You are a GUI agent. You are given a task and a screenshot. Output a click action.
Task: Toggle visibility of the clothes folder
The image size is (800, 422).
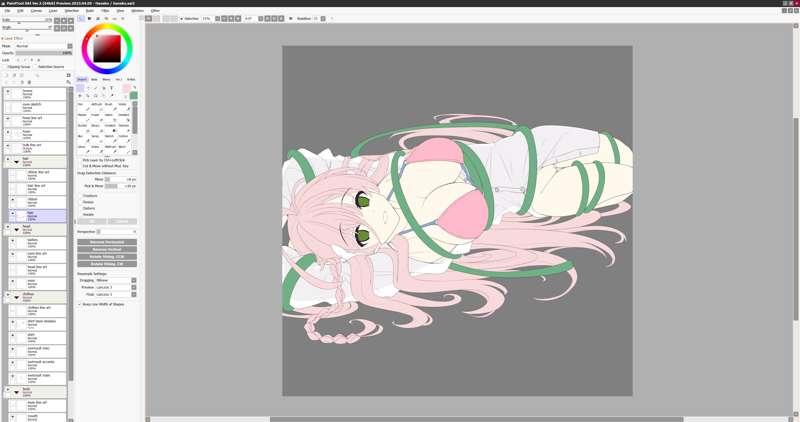pyautogui.click(x=8, y=294)
